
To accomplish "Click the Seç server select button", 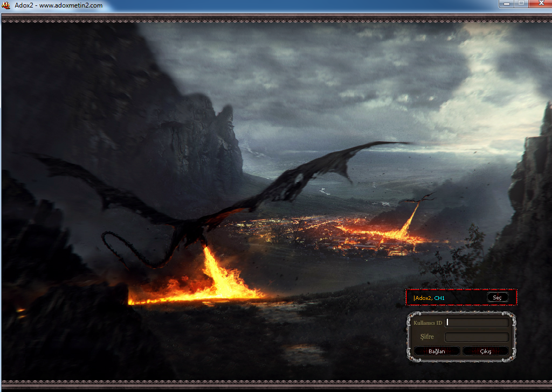I will [x=498, y=297].
